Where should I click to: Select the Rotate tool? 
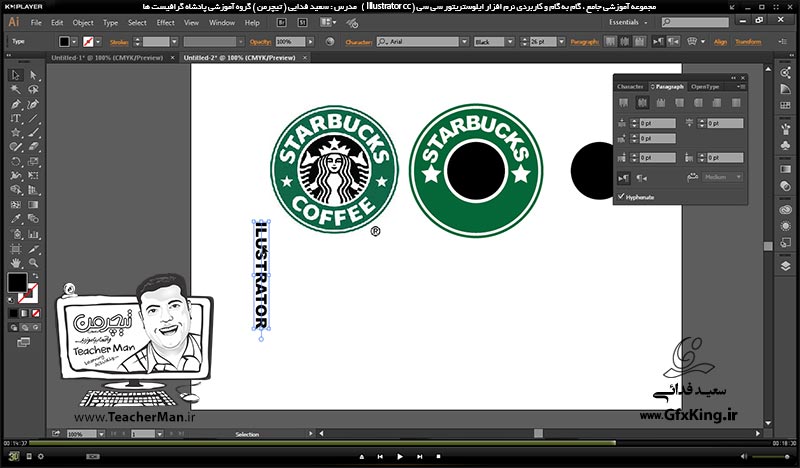click(16, 161)
